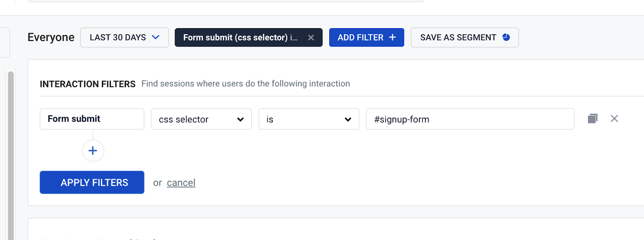Edit the #signup-form value field
Viewport: 644px width, 240px height.
click(469, 119)
